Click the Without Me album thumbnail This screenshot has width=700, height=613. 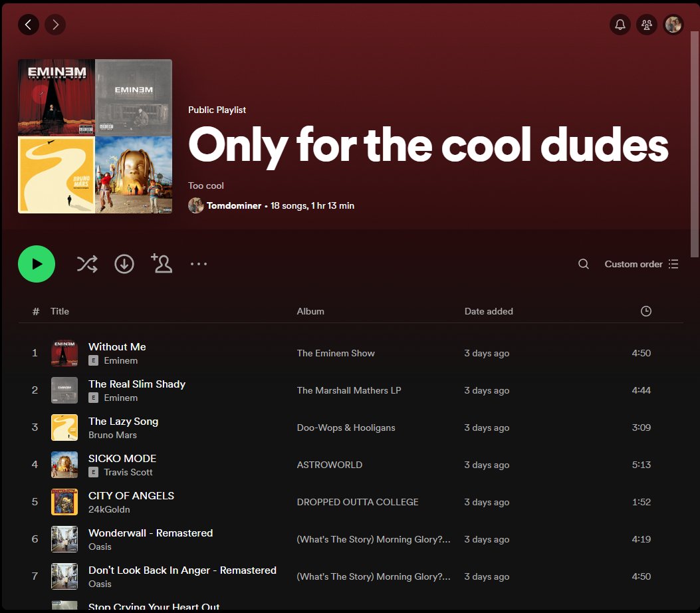click(x=64, y=353)
